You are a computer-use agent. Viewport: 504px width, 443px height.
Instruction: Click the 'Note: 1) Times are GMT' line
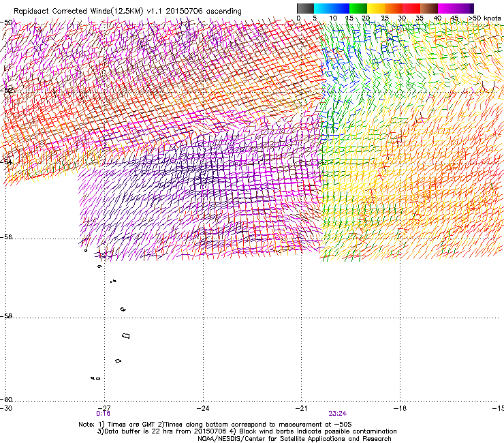coord(215,425)
